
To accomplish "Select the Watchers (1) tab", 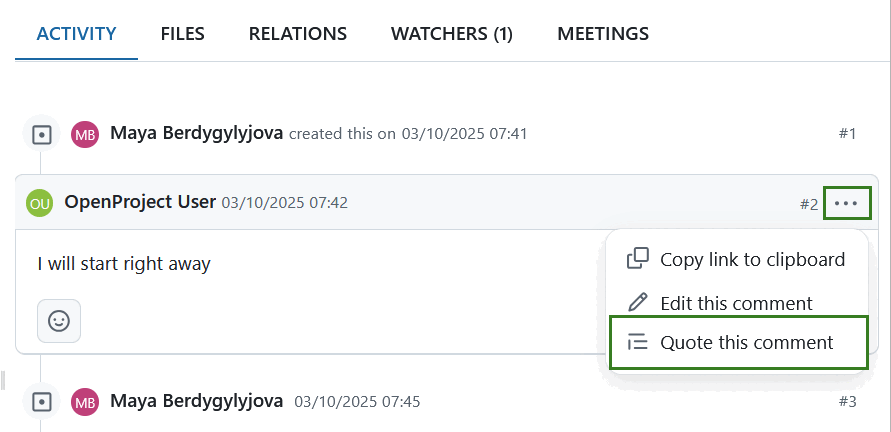I will [451, 34].
